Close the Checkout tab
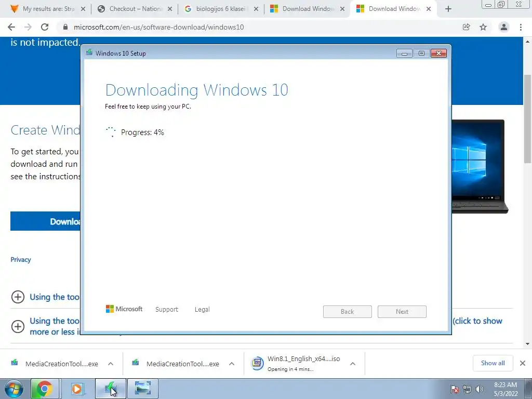The image size is (532, 399). click(170, 9)
